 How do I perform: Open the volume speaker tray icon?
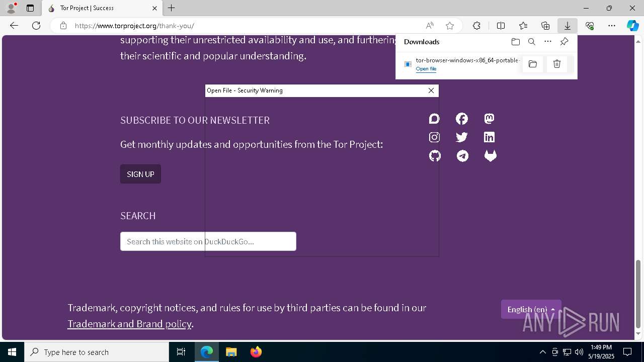[x=579, y=352]
